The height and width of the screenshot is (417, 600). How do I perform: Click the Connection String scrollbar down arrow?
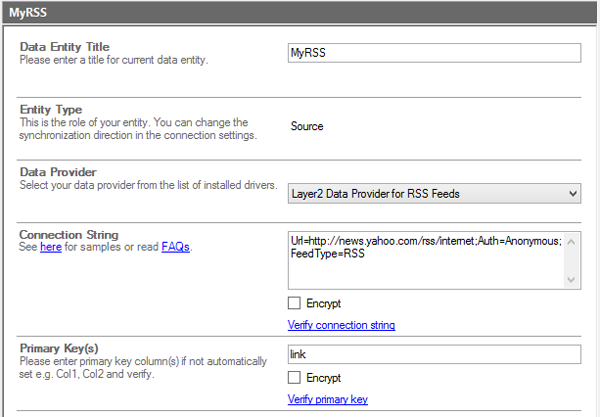573,282
